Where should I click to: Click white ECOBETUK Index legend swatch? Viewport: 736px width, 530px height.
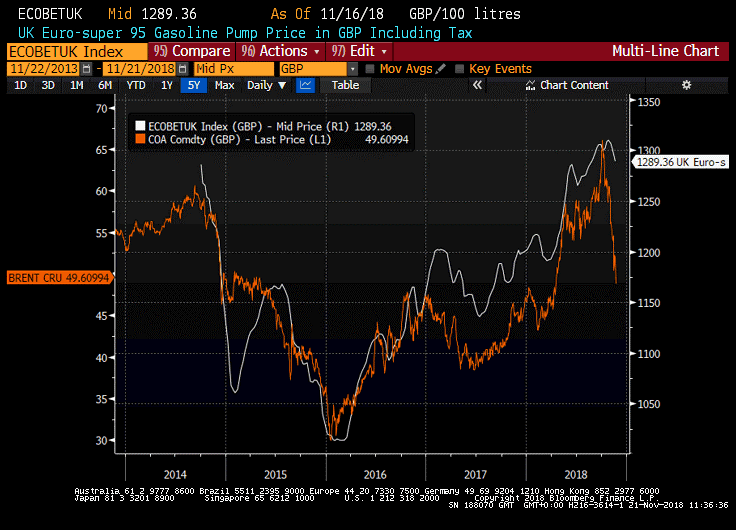[140, 126]
